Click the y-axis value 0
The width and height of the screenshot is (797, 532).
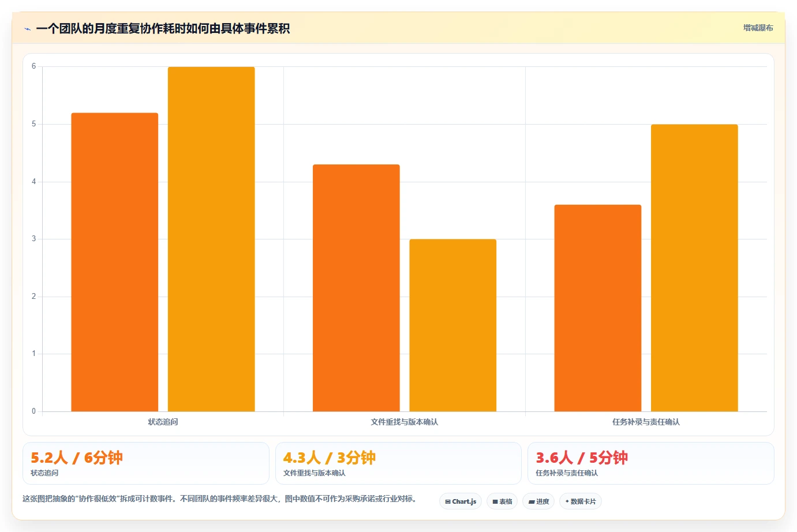(x=33, y=411)
